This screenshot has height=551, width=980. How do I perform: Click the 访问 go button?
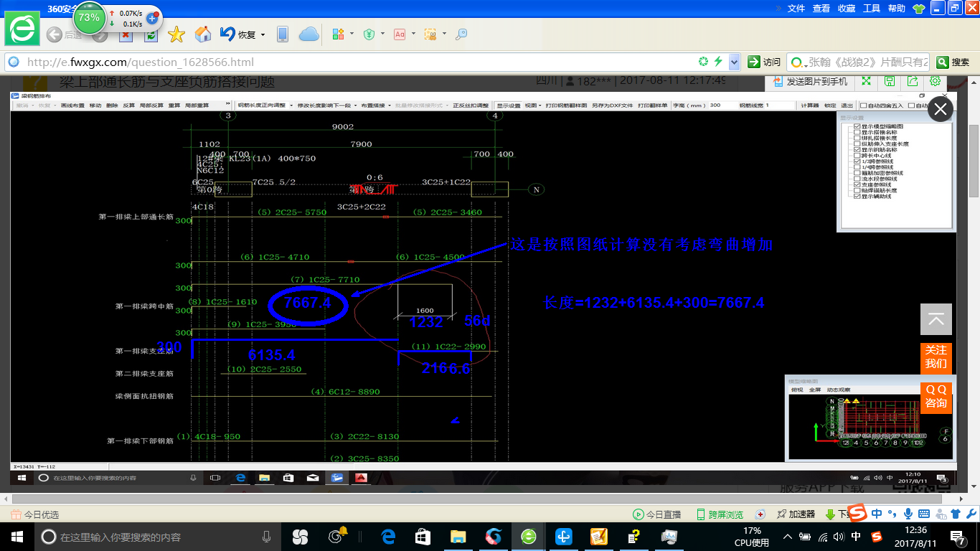(763, 62)
